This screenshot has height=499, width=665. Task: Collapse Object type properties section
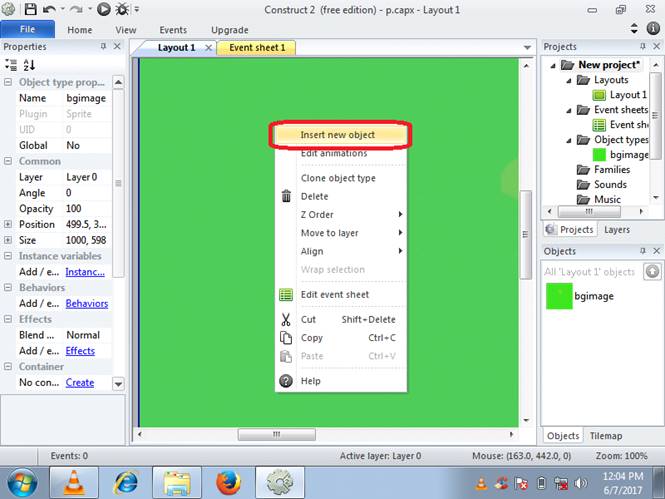[x=8, y=82]
